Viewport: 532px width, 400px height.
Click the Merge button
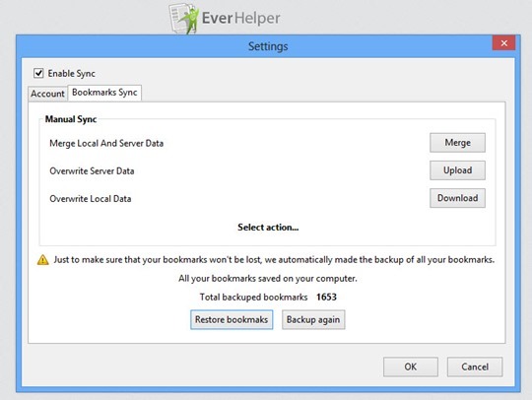457,143
